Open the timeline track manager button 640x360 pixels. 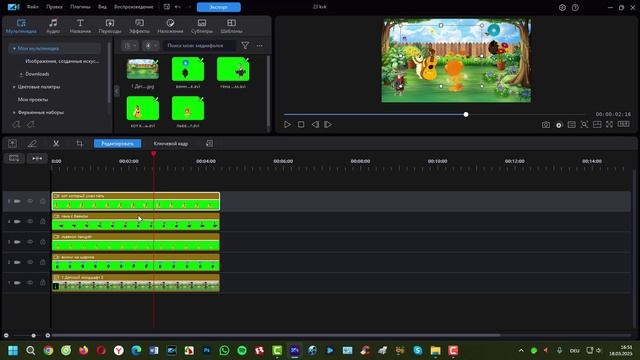click(14, 158)
